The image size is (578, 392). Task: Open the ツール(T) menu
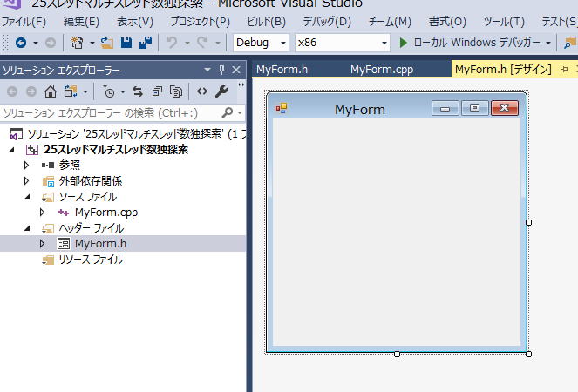click(504, 22)
